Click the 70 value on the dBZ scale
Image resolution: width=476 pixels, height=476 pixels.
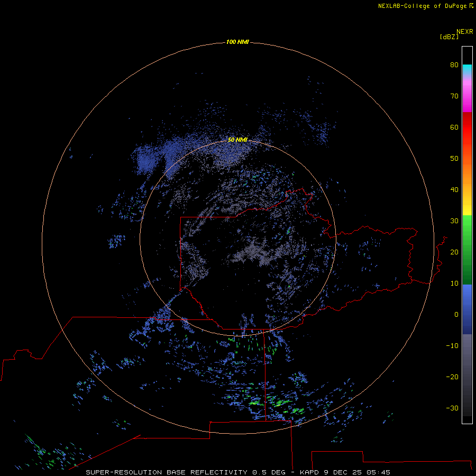tap(454, 96)
